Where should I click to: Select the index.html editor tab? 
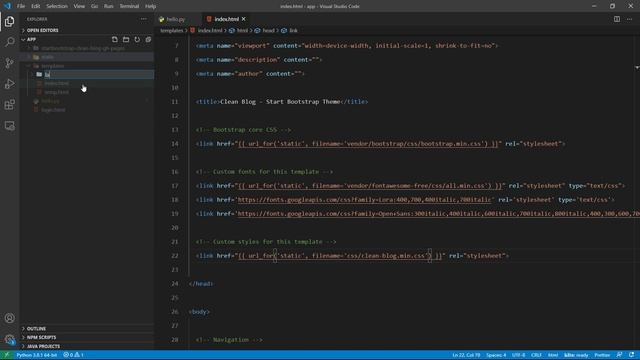coord(227,19)
